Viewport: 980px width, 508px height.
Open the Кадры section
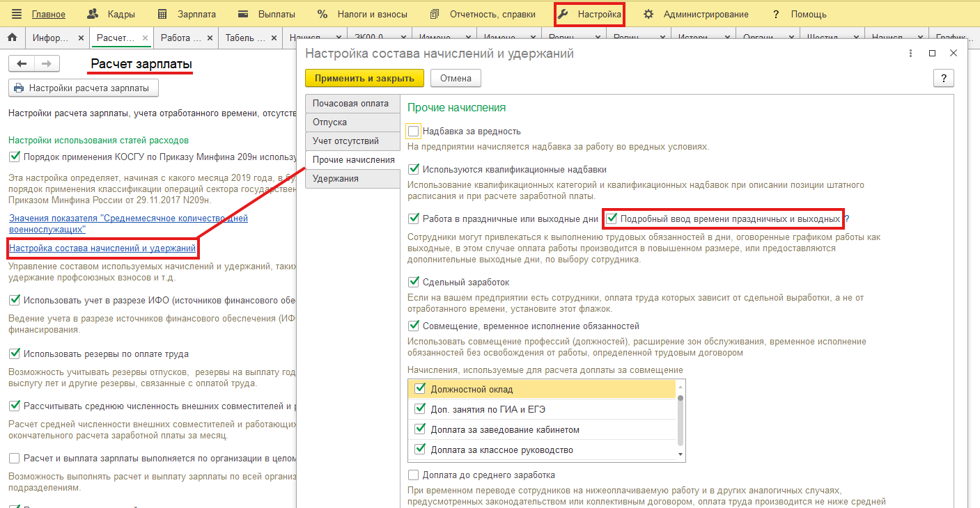click(x=111, y=14)
